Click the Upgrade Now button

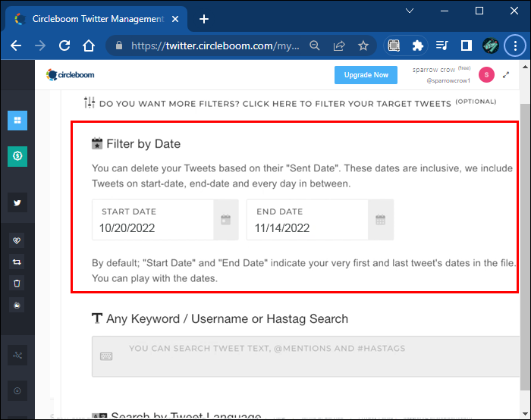click(x=366, y=74)
